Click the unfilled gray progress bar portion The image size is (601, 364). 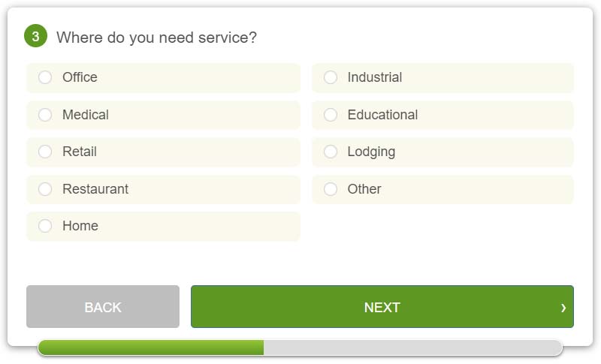point(412,347)
